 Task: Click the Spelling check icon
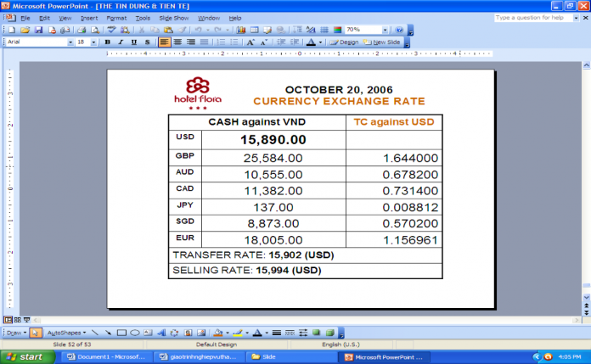click(x=112, y=30)
